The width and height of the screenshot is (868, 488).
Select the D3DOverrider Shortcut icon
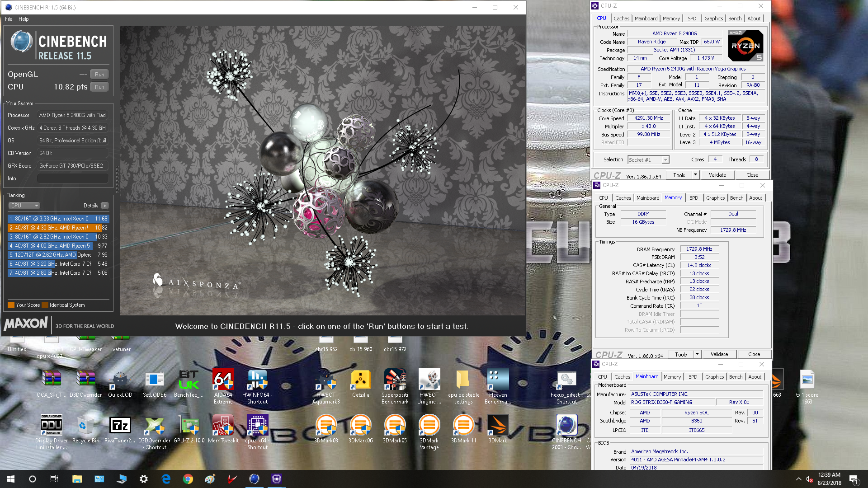154,432
